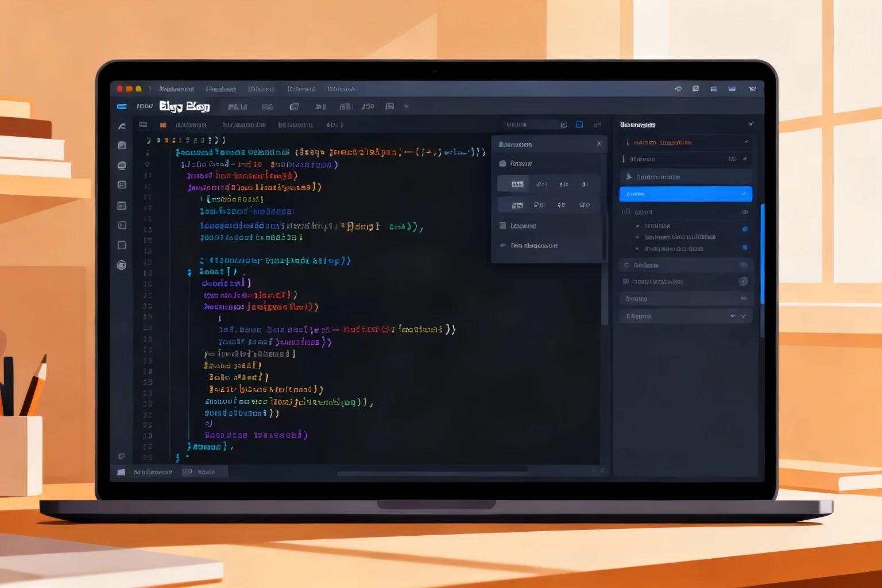The height and width of the screenshot is (588, 882).
Task: Click the blue bar icon left of the toolbar
Action: tap(122, 106)
